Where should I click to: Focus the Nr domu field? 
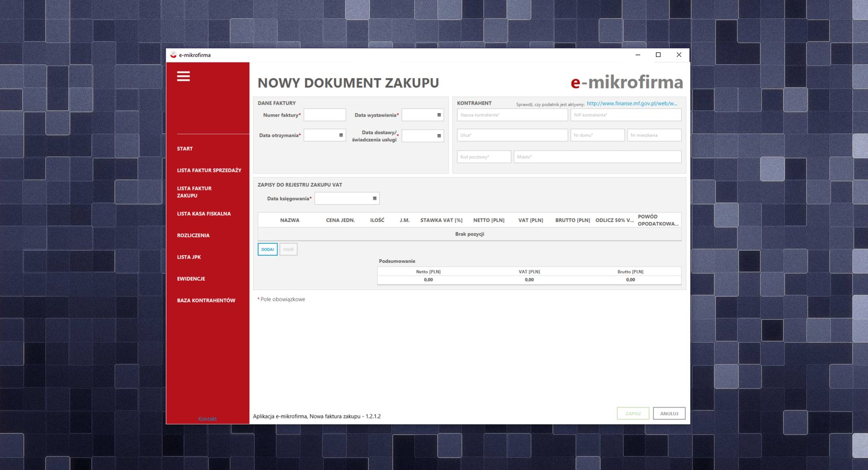click(598, 135)
